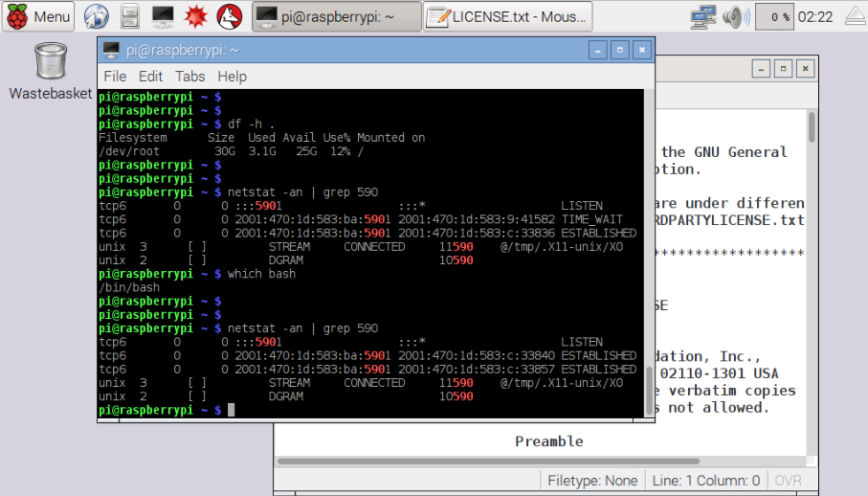Close the Mousepad LICENSE window
This screenshot has height=496, width=868.
[806, 69]
